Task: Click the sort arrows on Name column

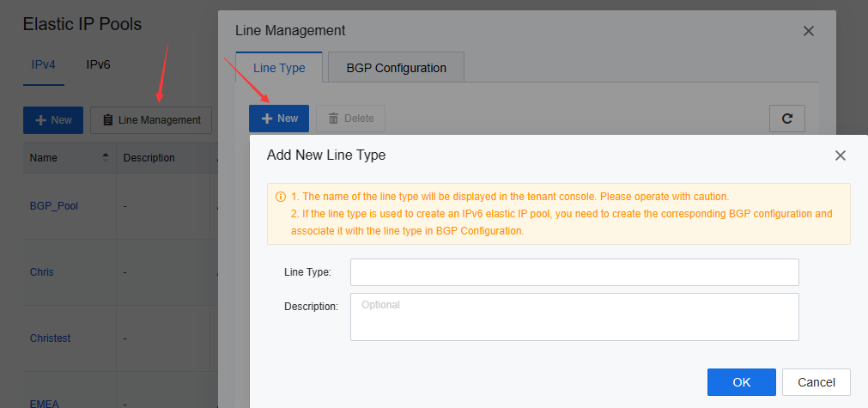Action: (x=106, y=157)
